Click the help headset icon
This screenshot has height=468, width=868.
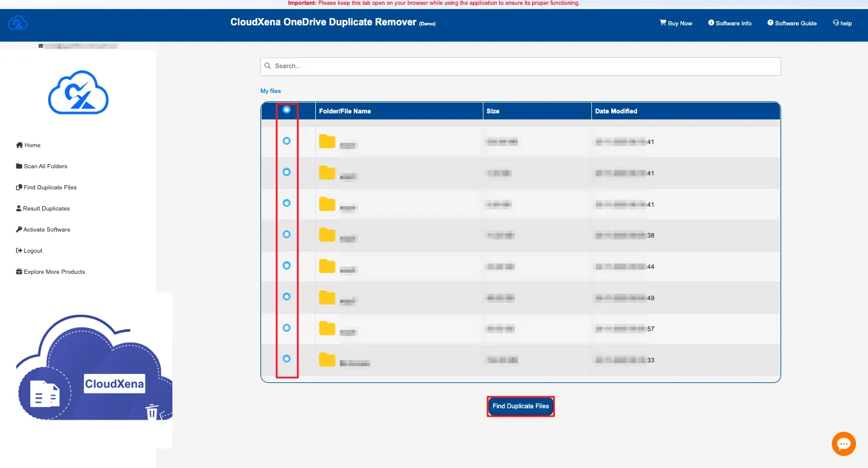(x=836, y=23)
